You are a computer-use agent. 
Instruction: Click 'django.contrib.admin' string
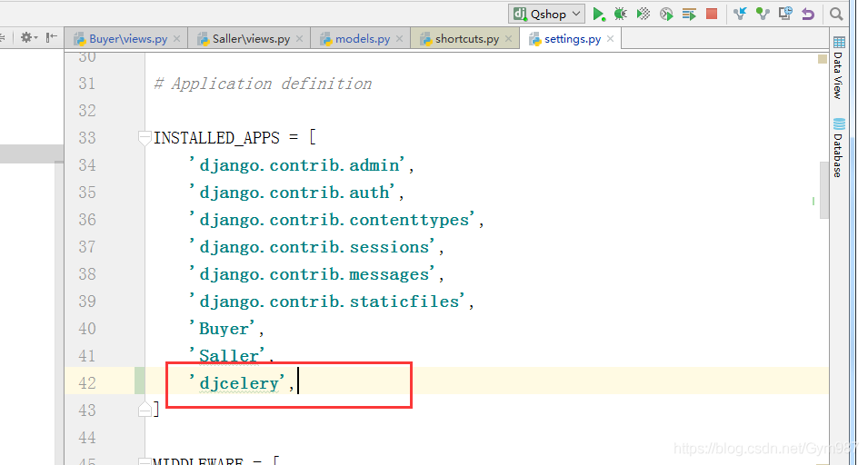[x=297, y=164]
